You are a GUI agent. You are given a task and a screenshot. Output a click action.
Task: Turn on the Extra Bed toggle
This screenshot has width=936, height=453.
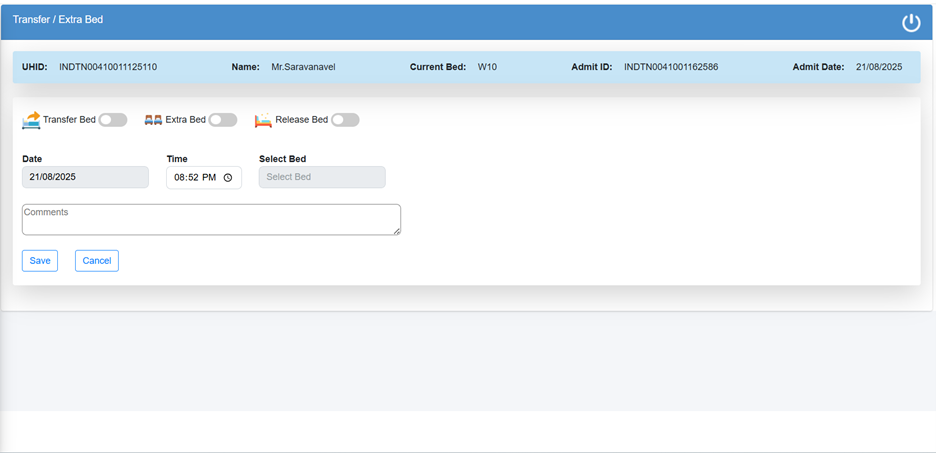(223, 120)
